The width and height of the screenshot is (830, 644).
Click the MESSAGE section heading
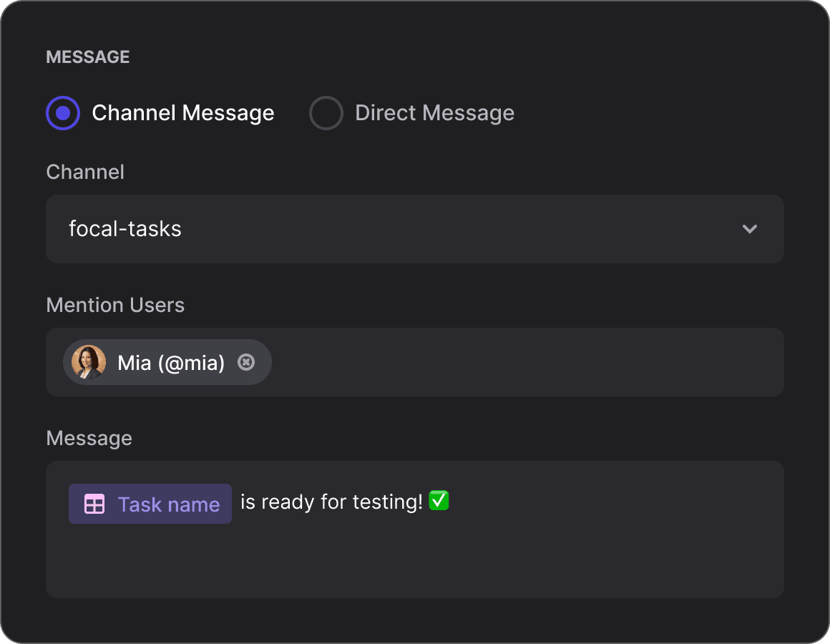[x=88, y=57]
